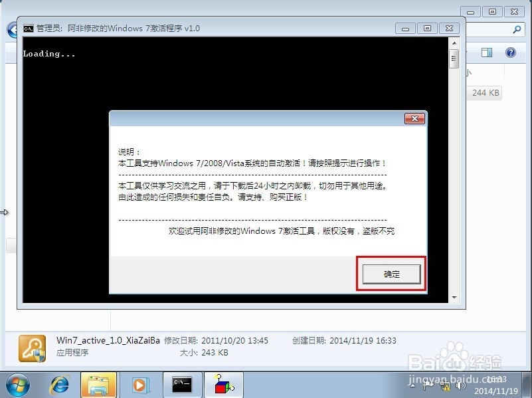
Task: Close the activation console window
Action: tap(449, 29)
